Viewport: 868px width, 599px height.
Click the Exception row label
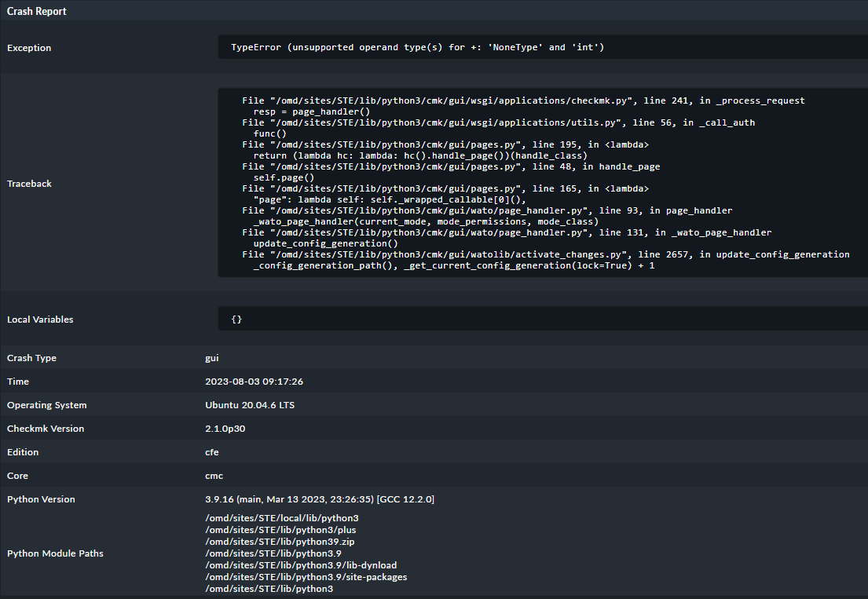pyautogui.click(x=29, y=48)
